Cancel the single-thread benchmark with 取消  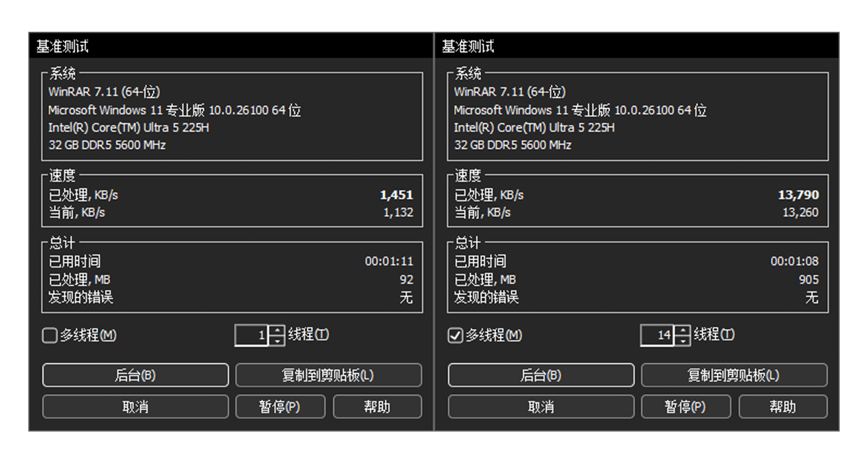tap(136, 407)
